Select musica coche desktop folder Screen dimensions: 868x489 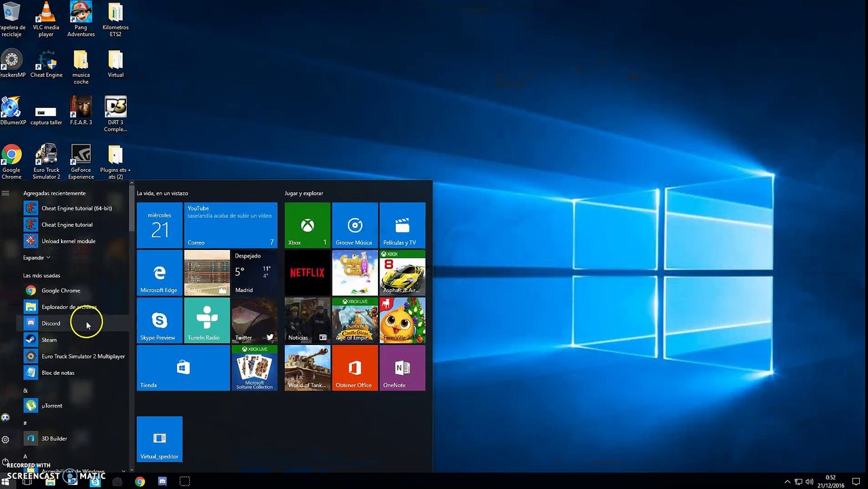pyautogui.click(x=81, y=67)
